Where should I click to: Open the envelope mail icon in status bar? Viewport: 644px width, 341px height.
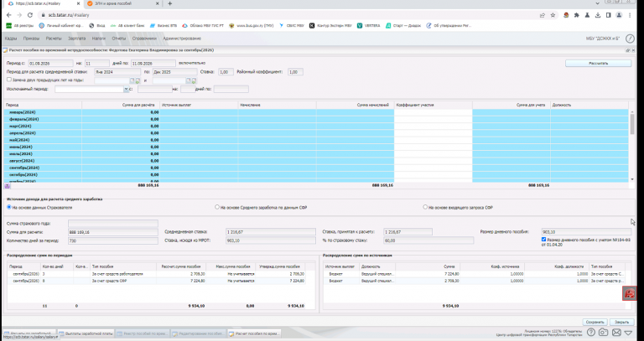tap(616, 333)
